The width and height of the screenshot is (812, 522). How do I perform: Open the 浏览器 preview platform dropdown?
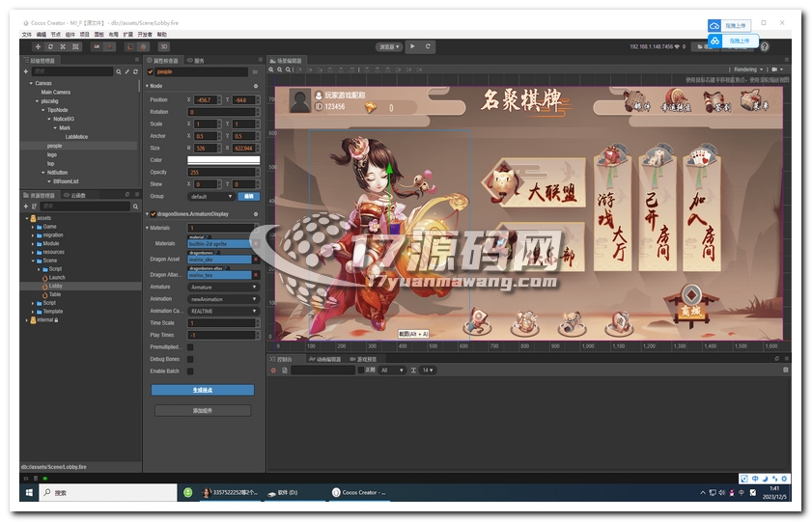tap(389, 47)
